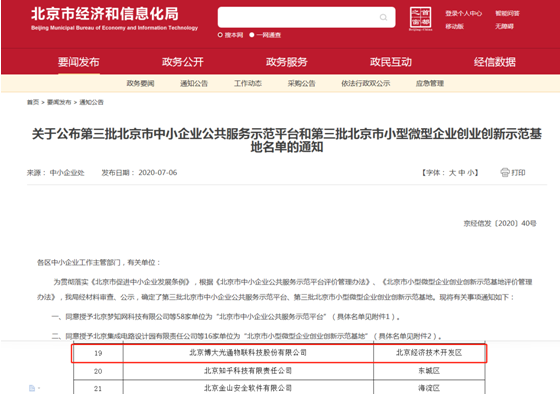Open the 政民互动 main menu

pyautogui.click(x=391, y=62)
